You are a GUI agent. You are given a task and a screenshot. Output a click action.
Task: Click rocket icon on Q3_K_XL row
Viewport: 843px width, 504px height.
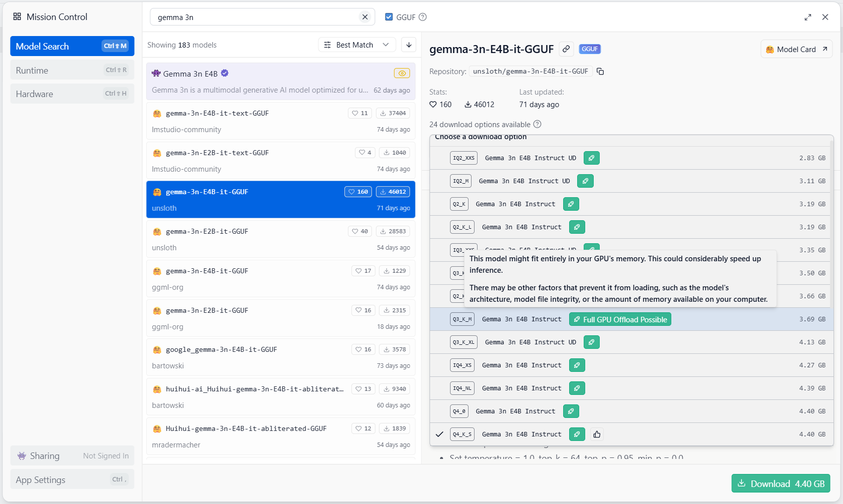point(591,342)
